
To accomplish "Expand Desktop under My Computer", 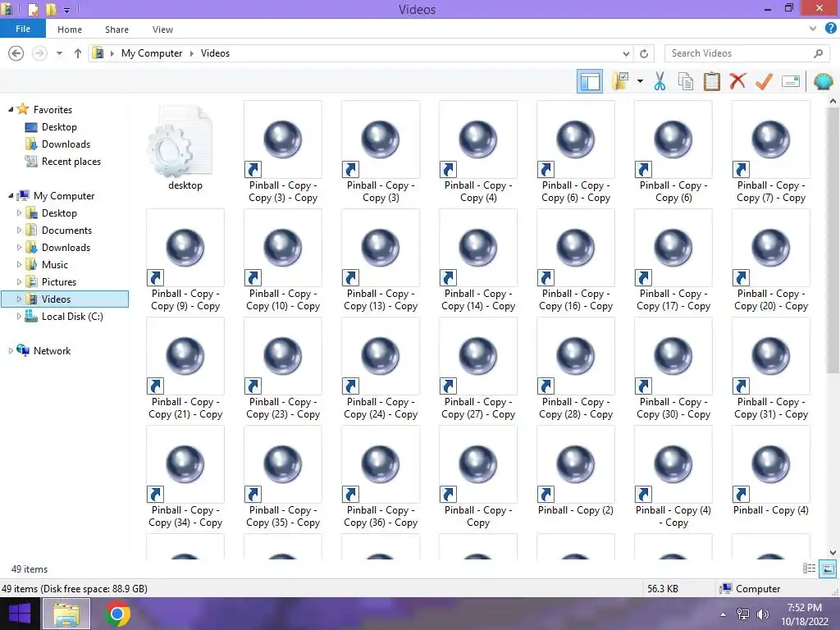I will coord(20,213).
